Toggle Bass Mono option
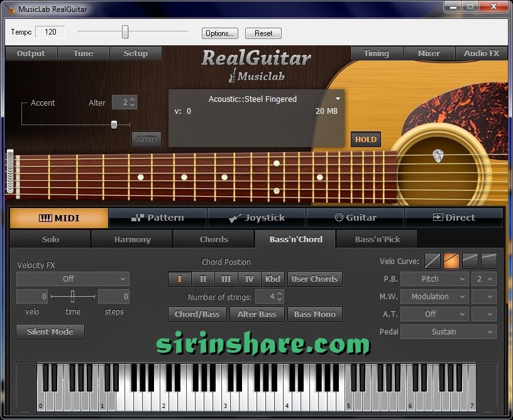 click(x=315, y=314)
